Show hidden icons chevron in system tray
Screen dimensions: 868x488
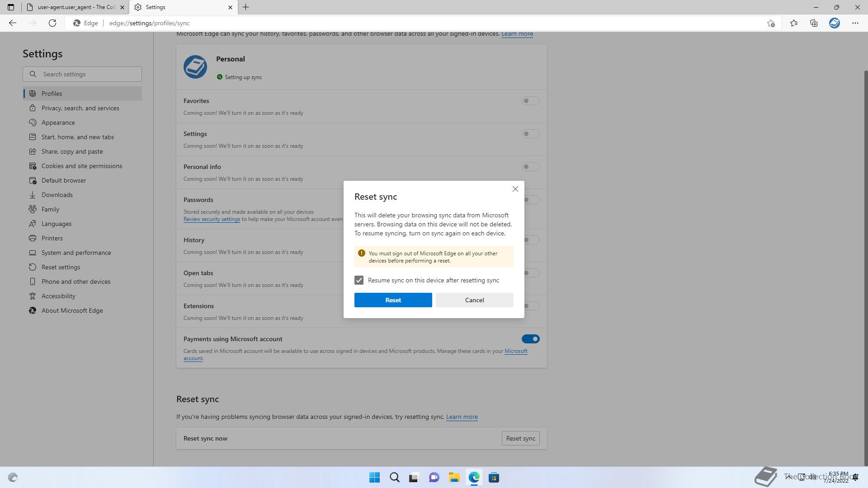point(788,477)
